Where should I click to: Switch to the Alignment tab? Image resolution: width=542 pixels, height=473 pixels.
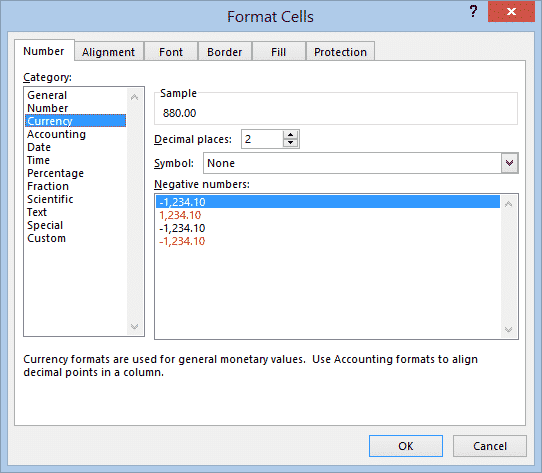[x=109, y=52]
